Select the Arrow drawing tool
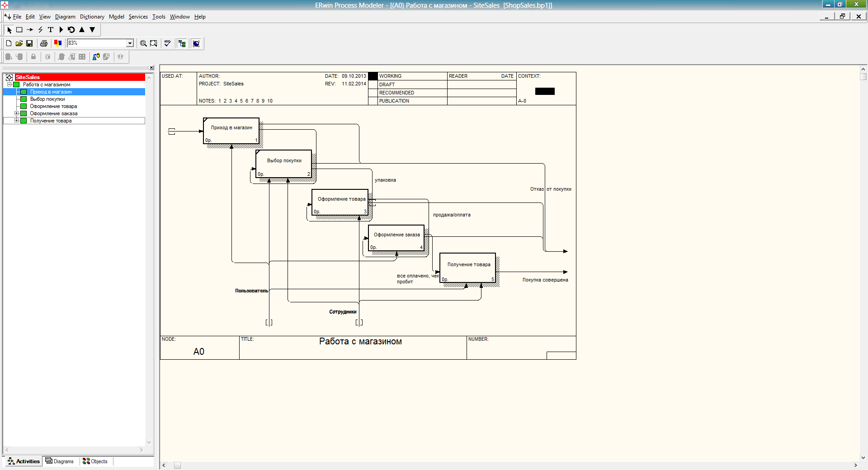Screen dimensions: 868x470 click(x=30, y=30)
